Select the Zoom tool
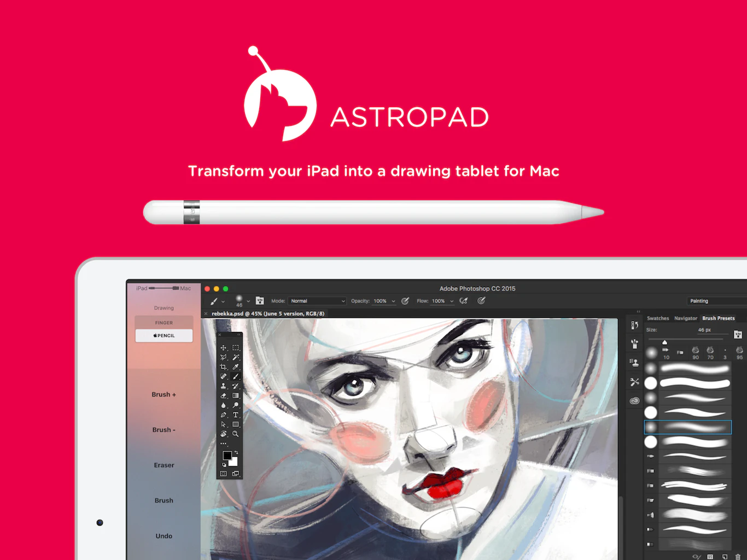This screenshot has width=747, height=560. 235,433
